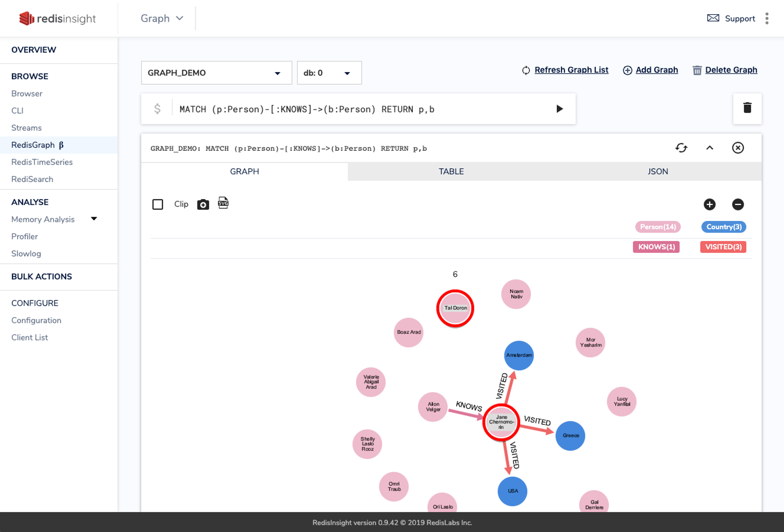Select the Jane Chernomorin node

(501, 422)
